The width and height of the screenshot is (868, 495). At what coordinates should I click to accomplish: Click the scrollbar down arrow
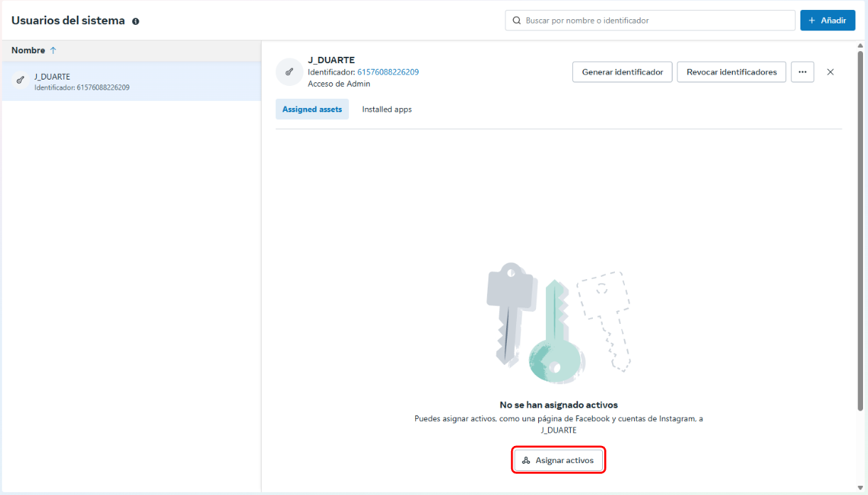(x=861, y=488)
